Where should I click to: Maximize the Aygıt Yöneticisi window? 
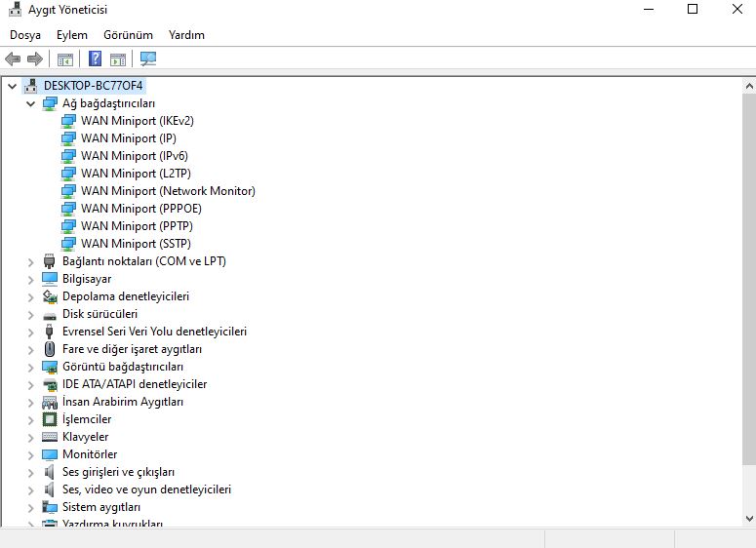tap(693, 9)
